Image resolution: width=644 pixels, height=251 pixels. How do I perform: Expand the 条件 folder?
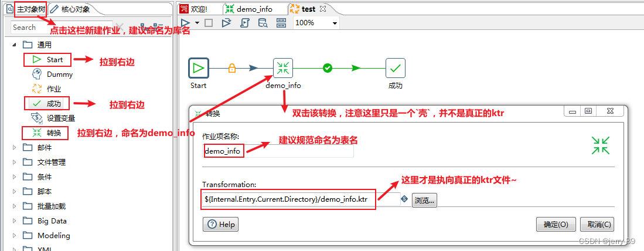(x=15, y=177)
